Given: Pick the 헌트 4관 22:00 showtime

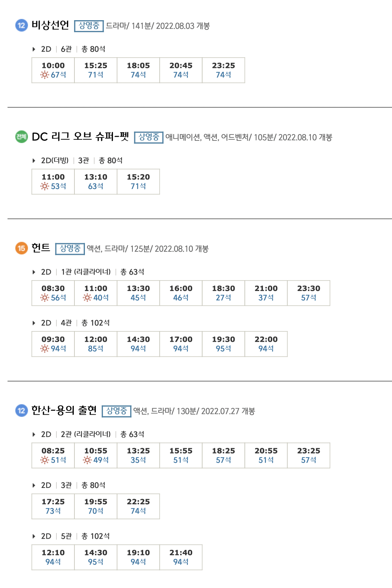Looking at the screenshot, I should pyautogui.click(x=266, y=344).
